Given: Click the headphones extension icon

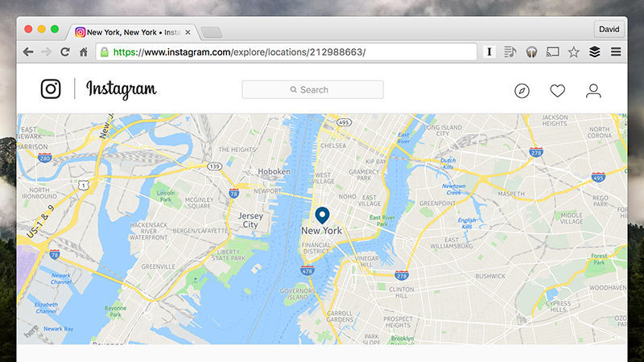Looking at the screenshot, I should pyautogui.click(x=531, y=52).
